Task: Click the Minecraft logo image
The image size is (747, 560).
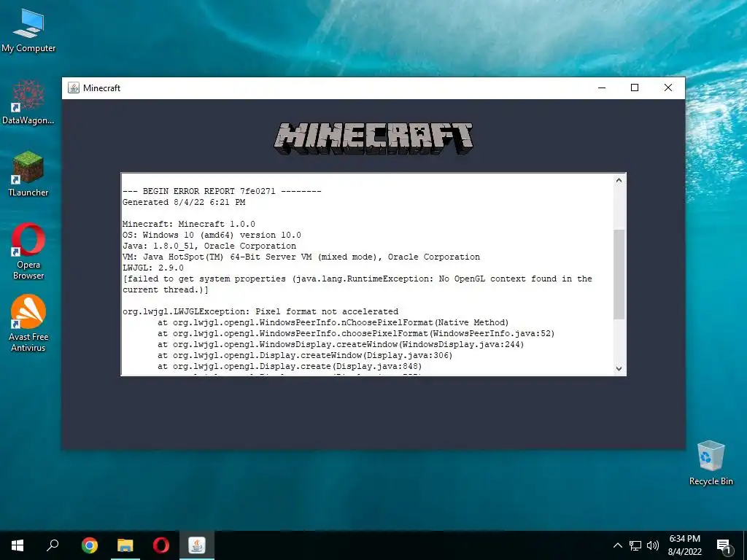Action: coord(373,139)
